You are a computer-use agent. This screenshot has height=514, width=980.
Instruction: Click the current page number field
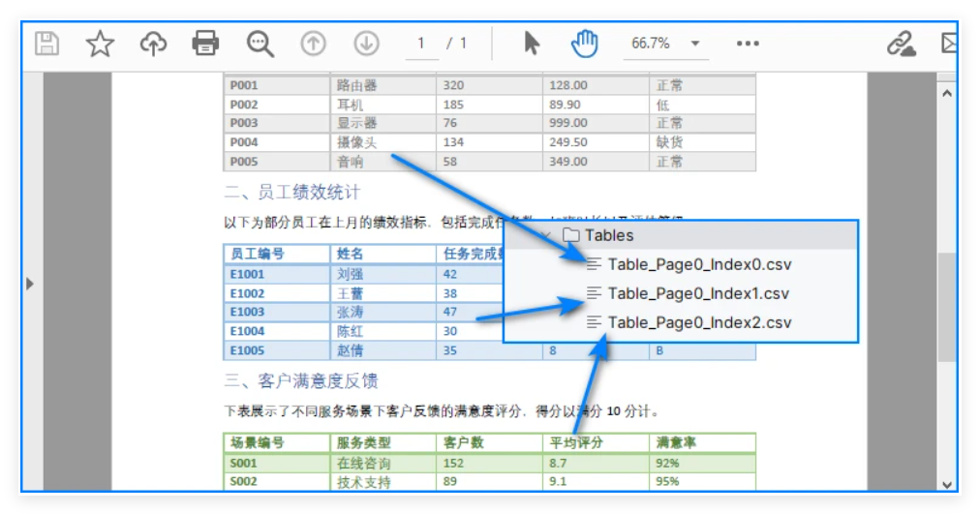[x=421, y=44]
